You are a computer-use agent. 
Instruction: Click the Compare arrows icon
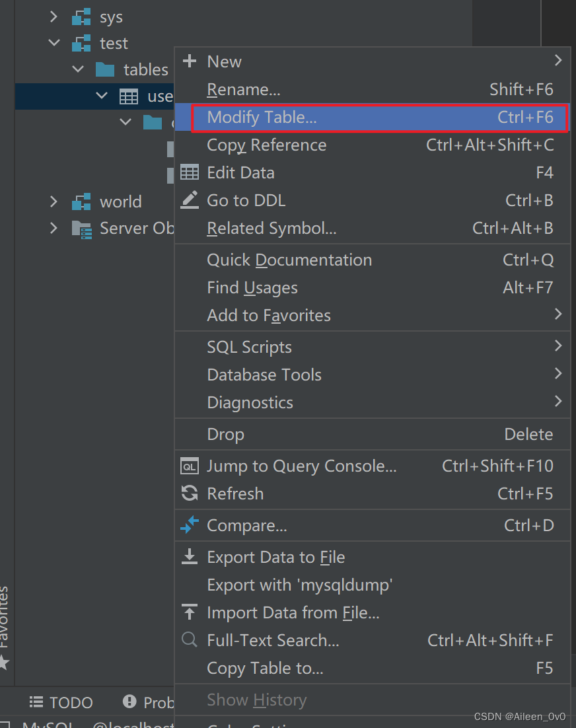click(x=190, y=525)
